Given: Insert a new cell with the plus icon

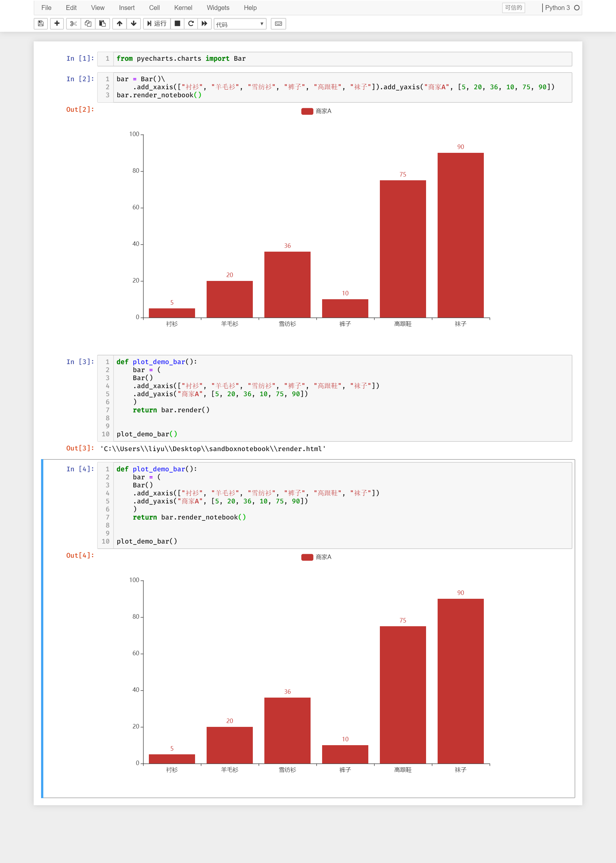Looking at the screenshot, I should pyautogui.click(x=56, y=23).
